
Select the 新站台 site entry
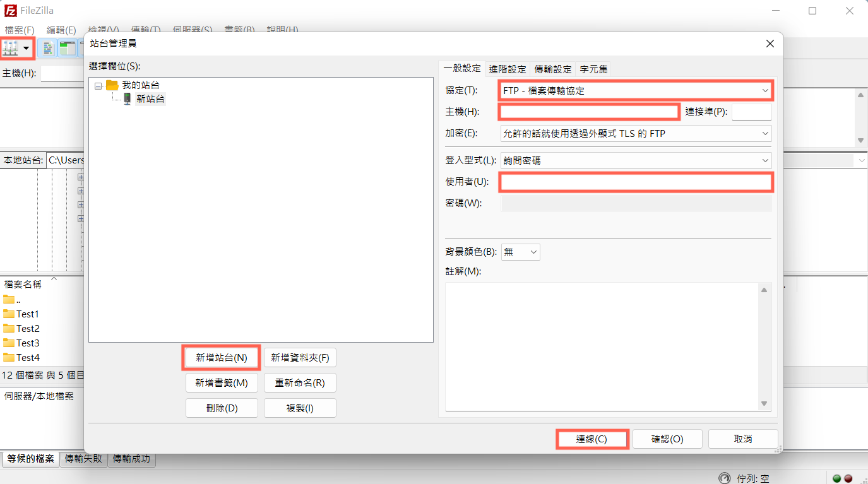(x=151, y=99)
